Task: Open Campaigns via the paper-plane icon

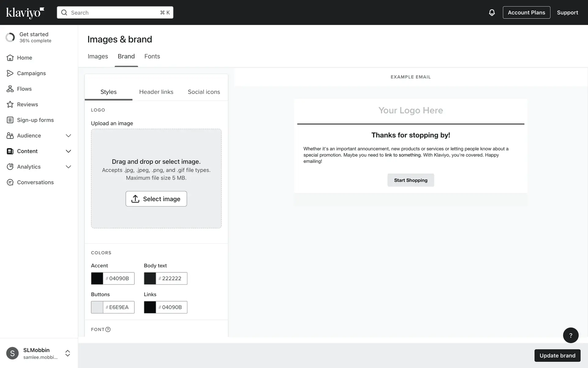Action: pyautogui.click(x=10, y=73)
